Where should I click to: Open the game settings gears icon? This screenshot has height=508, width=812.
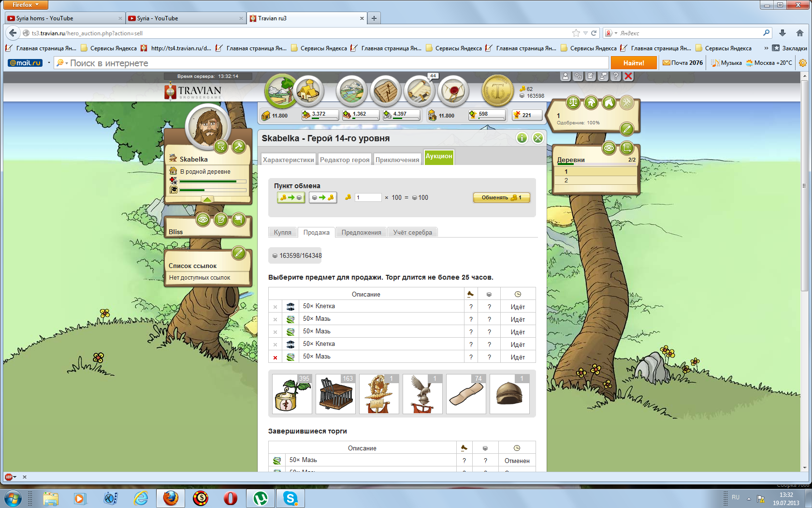[x=578, y=76]
